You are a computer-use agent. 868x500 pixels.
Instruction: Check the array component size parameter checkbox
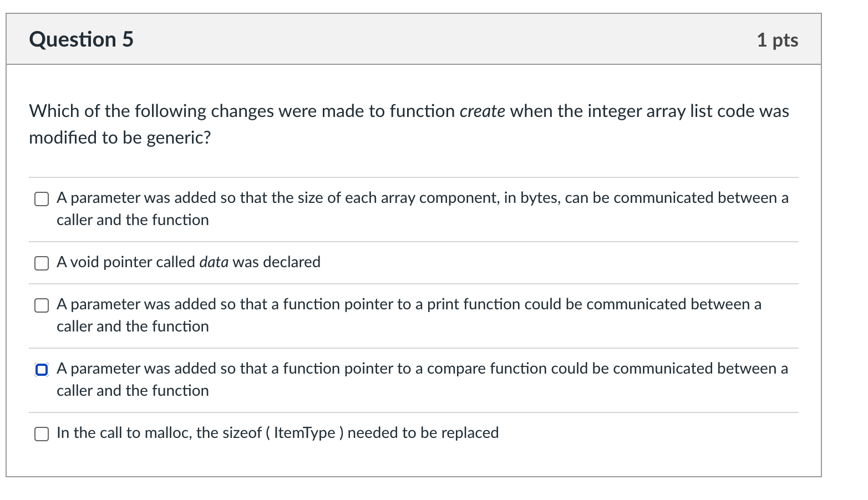click(42, 199)
